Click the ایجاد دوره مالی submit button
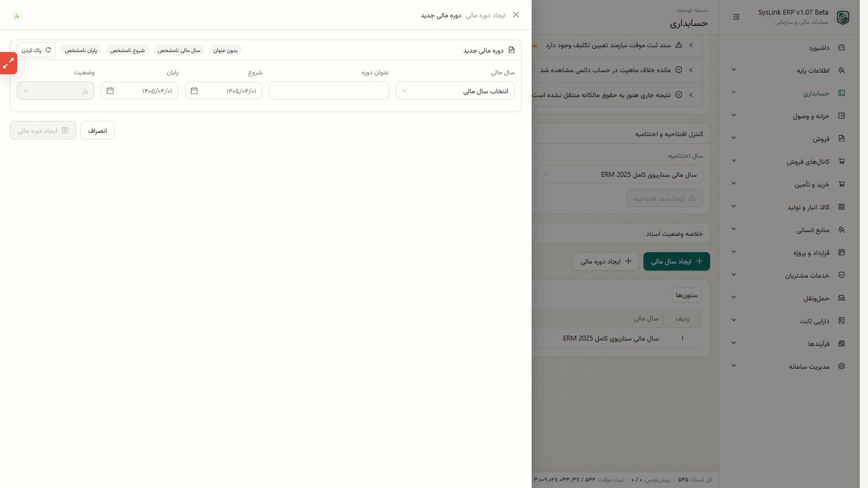Screen dimensions: 868x488 click(43, 130)
